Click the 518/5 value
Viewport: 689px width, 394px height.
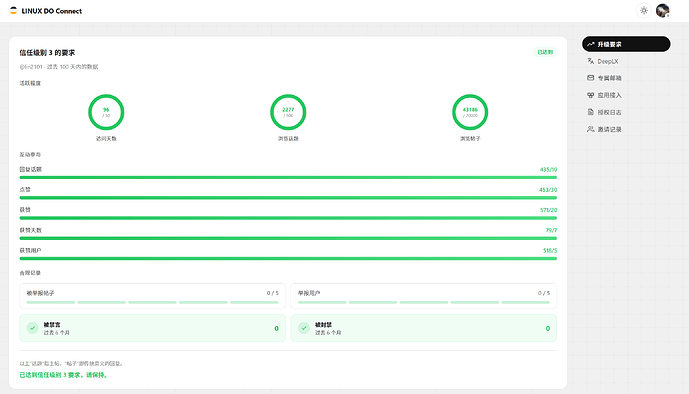550,250
